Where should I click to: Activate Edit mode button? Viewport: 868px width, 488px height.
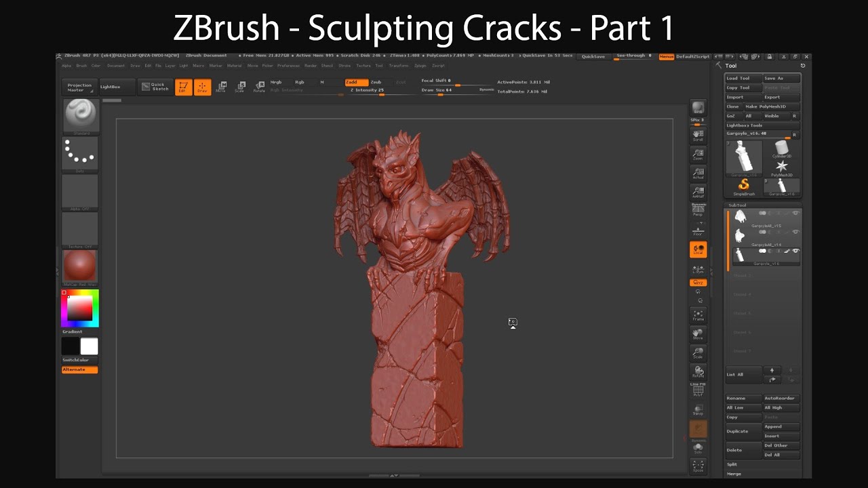pyautogui.click(x=183, y=87)
